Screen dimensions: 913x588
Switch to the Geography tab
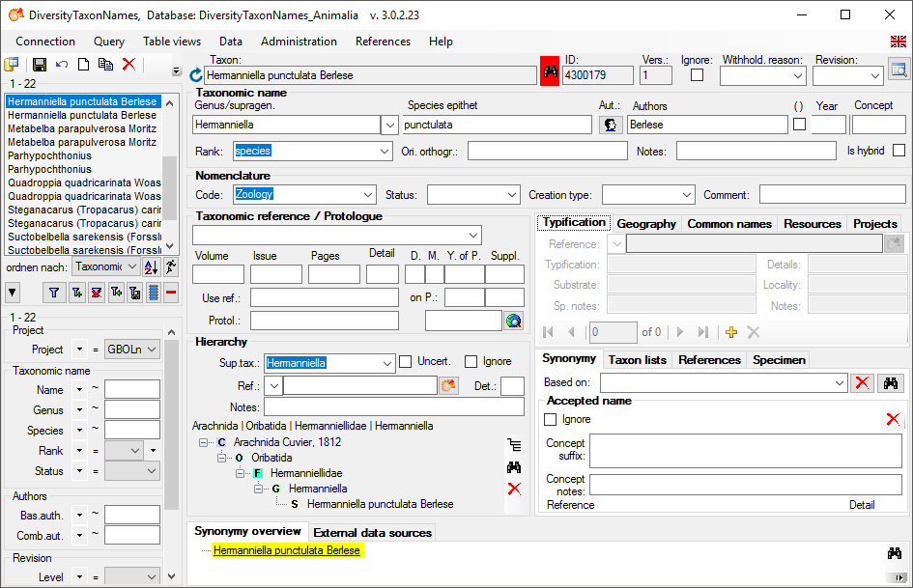(646, 224)
